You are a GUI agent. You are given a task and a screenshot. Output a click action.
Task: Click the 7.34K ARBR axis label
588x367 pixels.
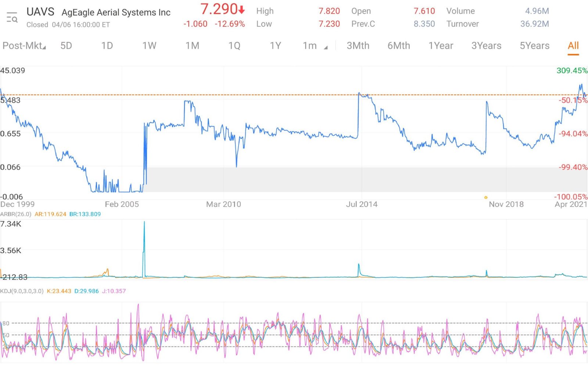click(x=11, y=224)
